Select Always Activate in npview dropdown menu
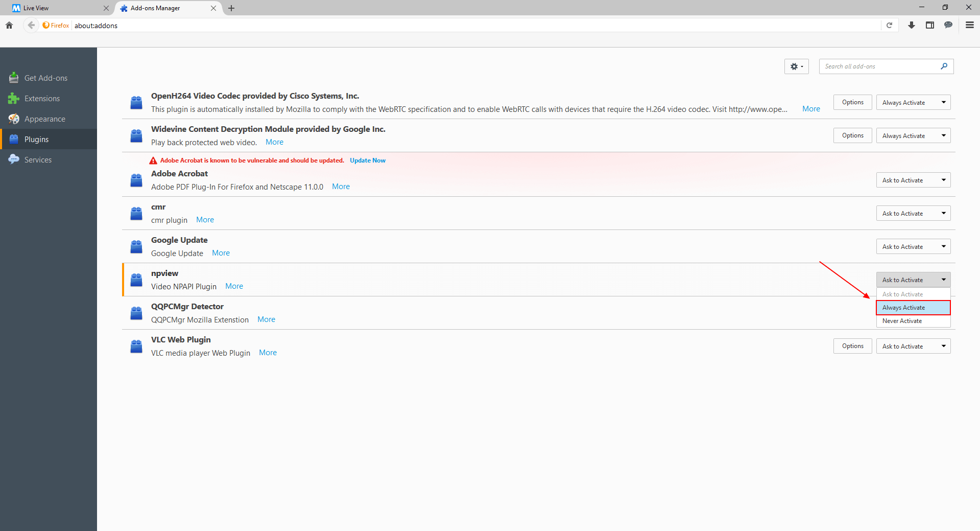Screen dimensions: 980x531 [x=913, y=308]
